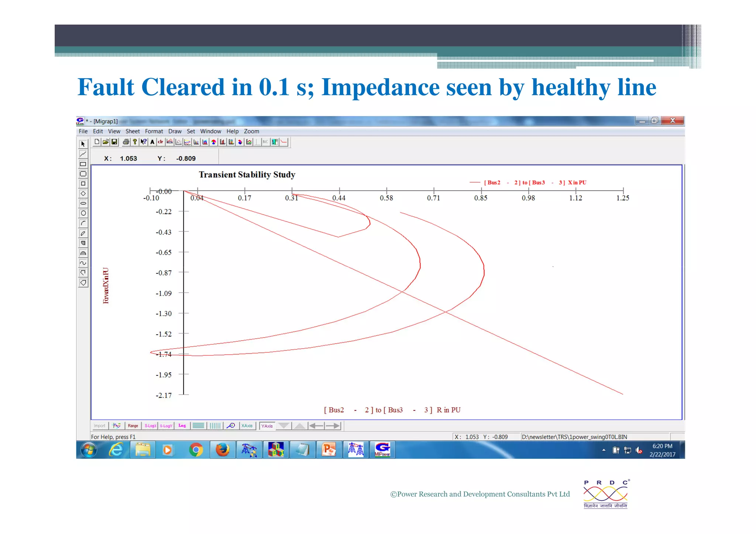The height and width of the screenshot is (534, 756).
Task: Select the YAxis button
Action: 267,426
